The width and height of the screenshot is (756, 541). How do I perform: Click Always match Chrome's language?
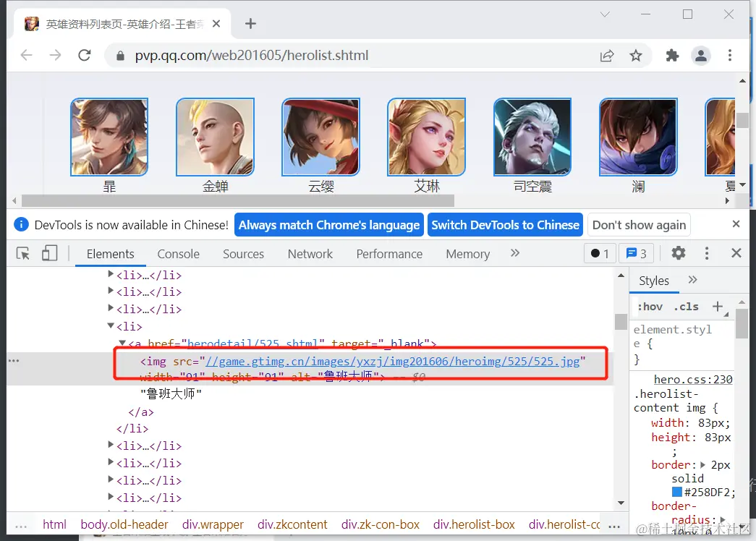(329, 225)
